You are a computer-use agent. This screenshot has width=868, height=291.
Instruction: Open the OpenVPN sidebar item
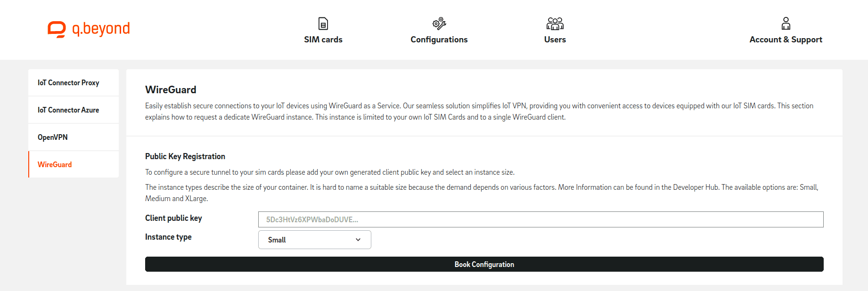point(53,137)
